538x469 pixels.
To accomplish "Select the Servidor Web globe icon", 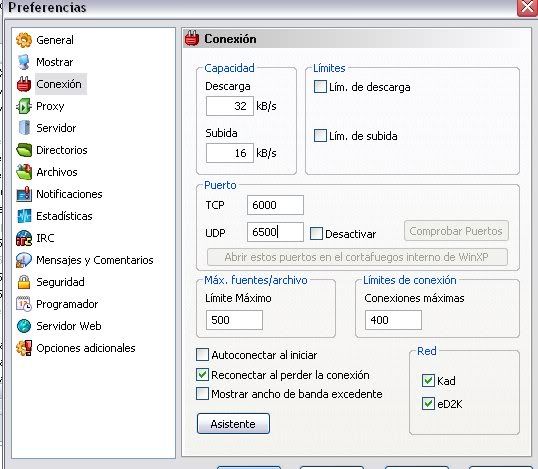I will point(24,326).
